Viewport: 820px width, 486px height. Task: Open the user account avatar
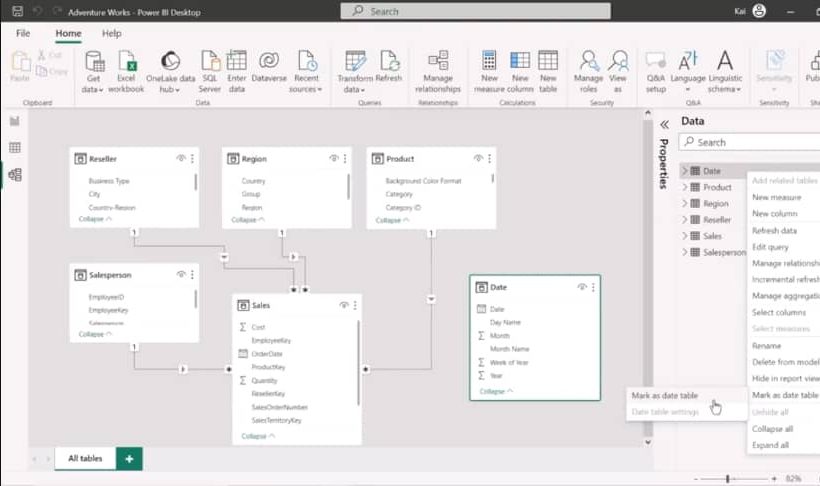coord(759,11)
